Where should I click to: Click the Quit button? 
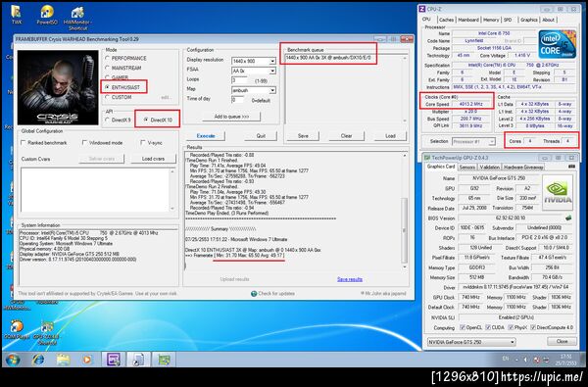point(261,136)
